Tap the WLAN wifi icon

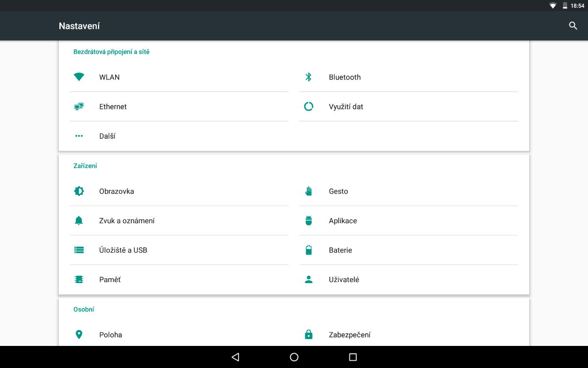point(79,77)
